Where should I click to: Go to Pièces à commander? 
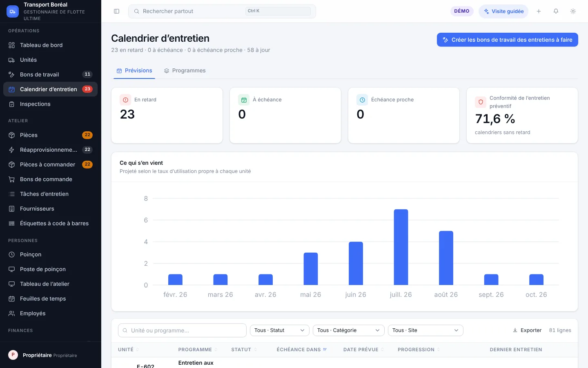[x=50, y=164]
